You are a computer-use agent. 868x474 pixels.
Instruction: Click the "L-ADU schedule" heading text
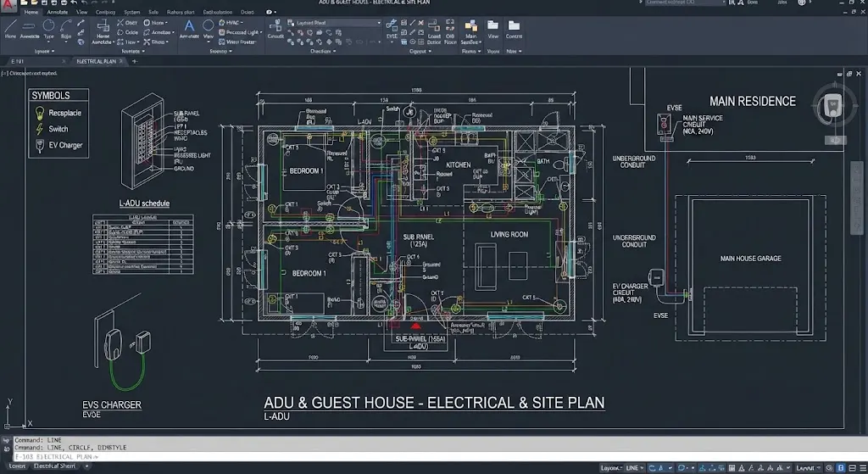point(144,204)
